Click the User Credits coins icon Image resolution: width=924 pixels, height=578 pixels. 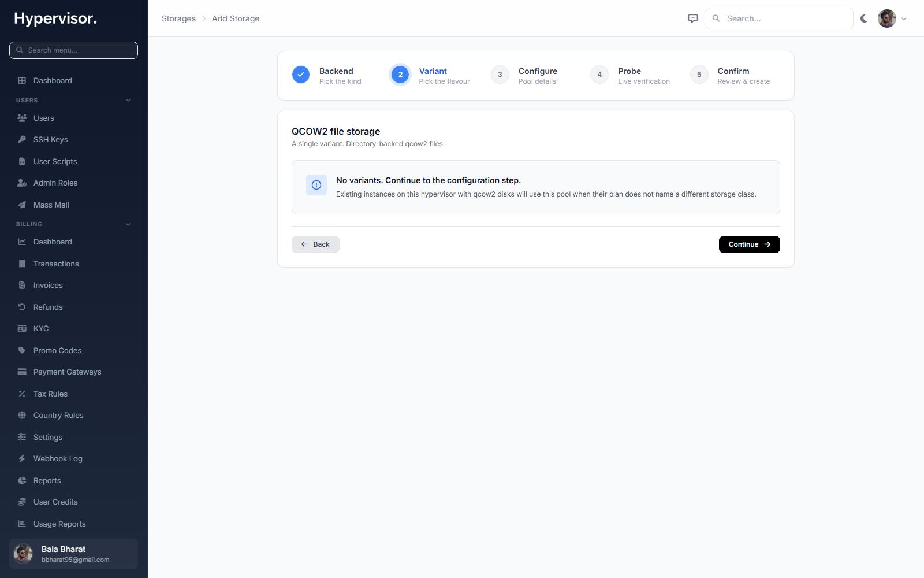(x=22, y=502)
